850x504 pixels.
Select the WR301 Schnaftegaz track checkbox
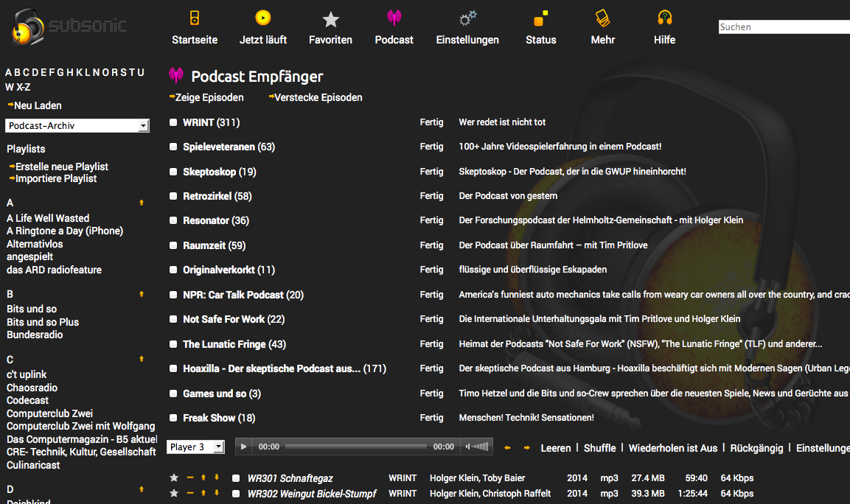[x=236, y=478]
